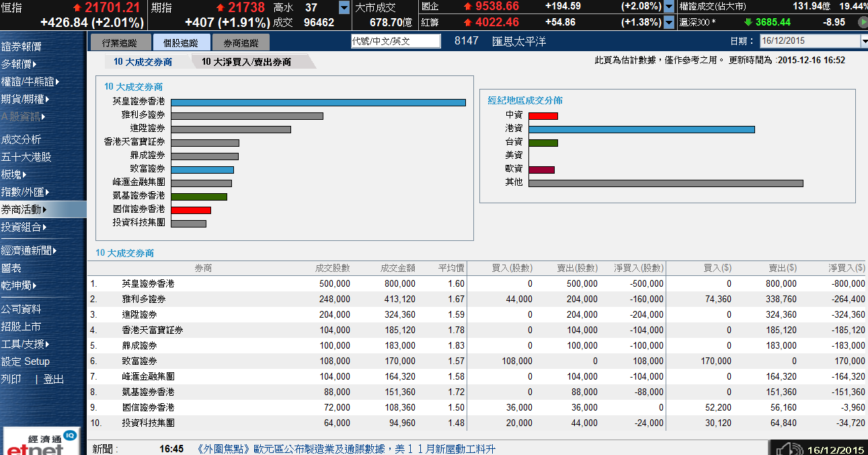Expand 多報價 sidebar menu
The image size is (868, 455).
[x=19, y=64]
